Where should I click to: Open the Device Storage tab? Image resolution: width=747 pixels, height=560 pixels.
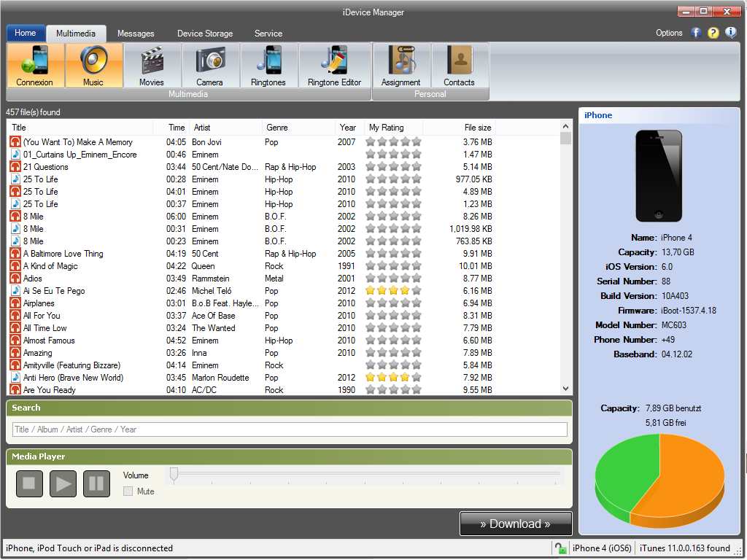pos(205,34)
